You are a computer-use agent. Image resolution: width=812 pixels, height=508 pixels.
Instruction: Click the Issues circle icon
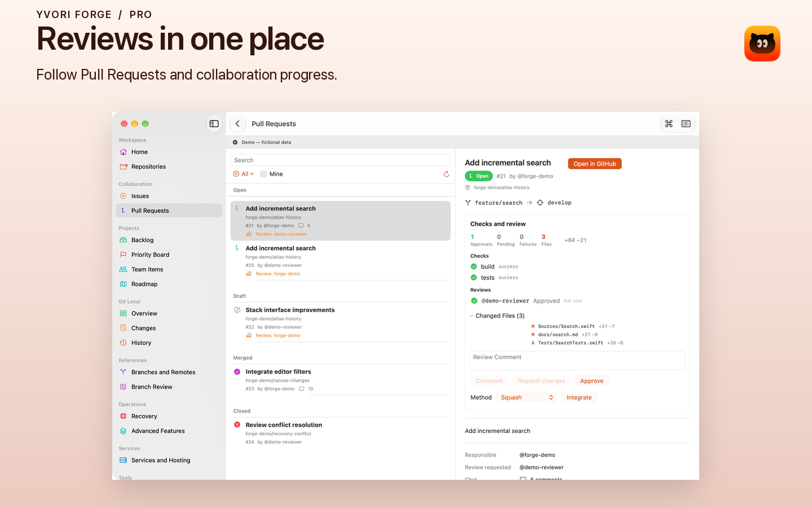point(123,196)
